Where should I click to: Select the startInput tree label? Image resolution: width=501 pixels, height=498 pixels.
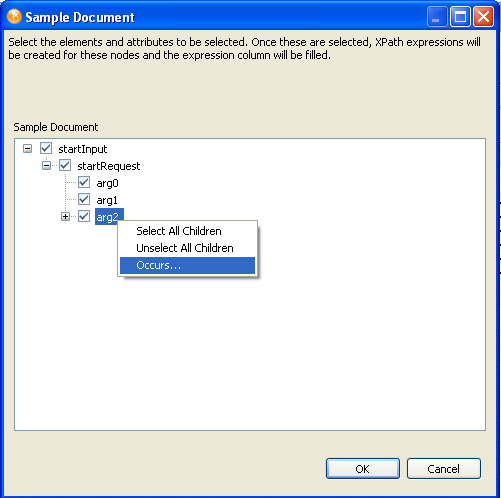coord(83,149)
